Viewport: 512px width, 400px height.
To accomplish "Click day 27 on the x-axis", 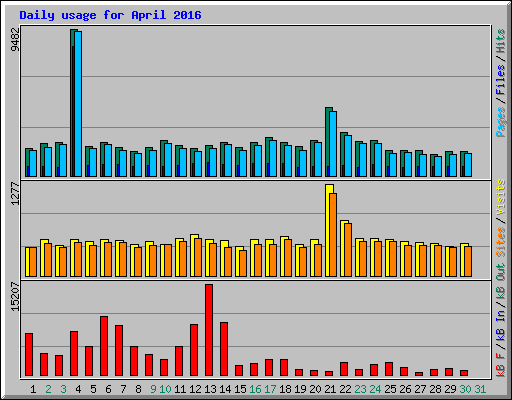I will coord(420,389).
